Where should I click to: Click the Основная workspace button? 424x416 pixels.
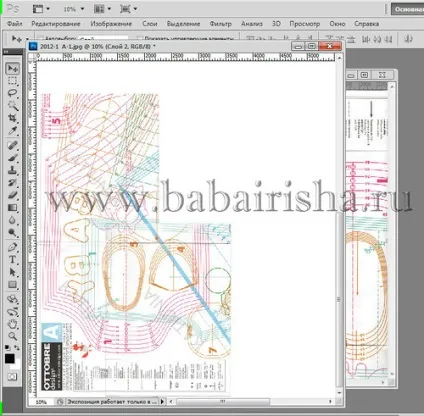(x=407, y=9)
